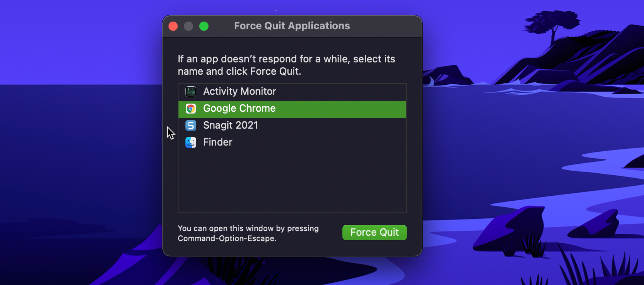The width and height of the screenshot is (644, 285).
Task: Click the Command-Option-Escape hint text
Action: tap(248, 233)
